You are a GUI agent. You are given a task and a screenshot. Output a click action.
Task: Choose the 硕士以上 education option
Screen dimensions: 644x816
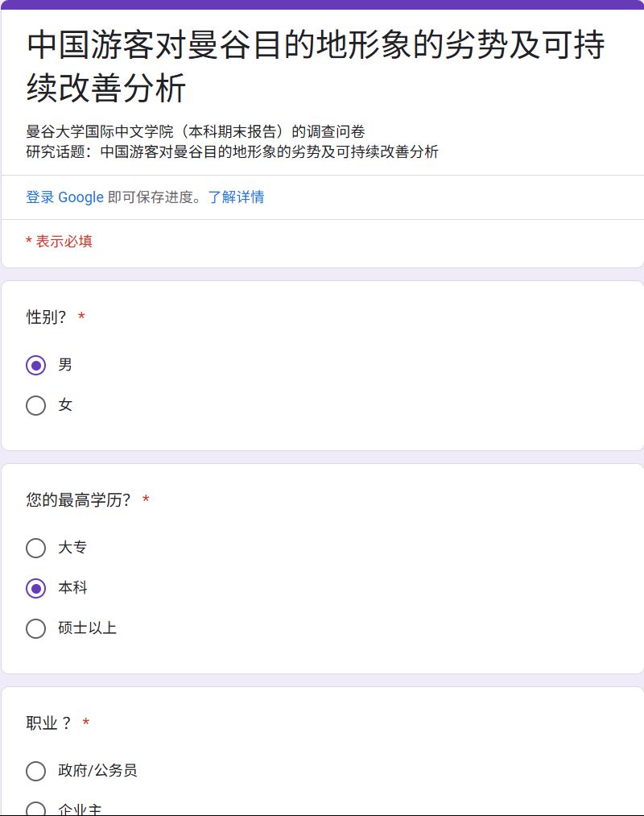[x=35, y=628]
